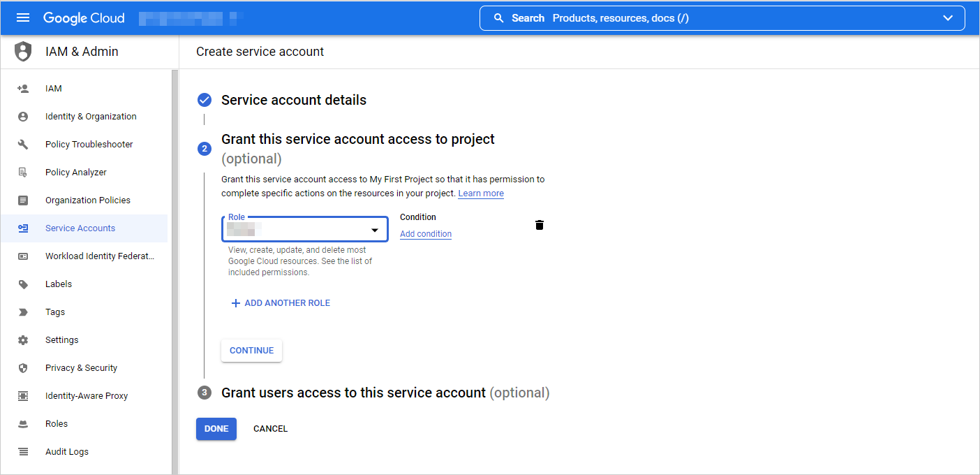Viewport: 980px width, 475px height.
Task: Open the IAM page from the sidebar
Action: tap(54, 88)
